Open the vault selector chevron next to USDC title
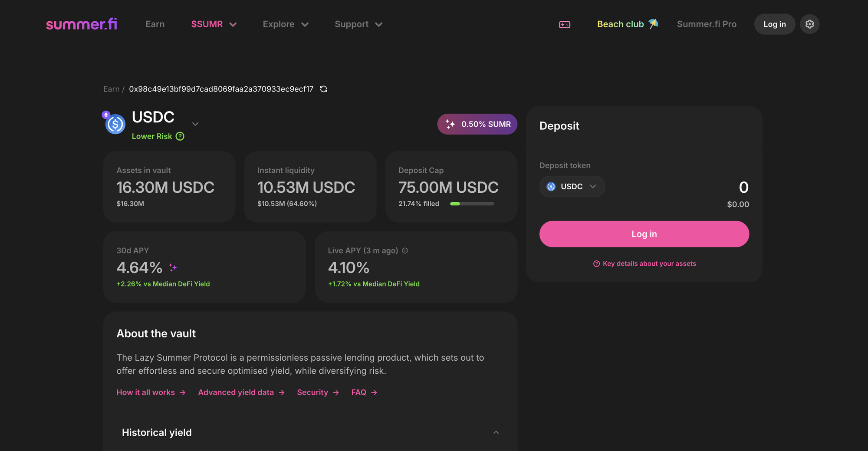 (195, 124)
